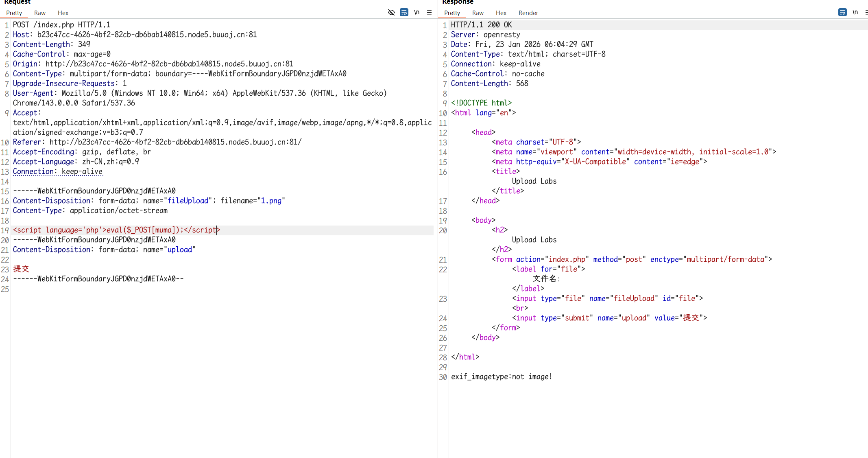Show non-printable \n characters in Request
This screenshot has height=458, width=868.
click(x=417, y=12)
